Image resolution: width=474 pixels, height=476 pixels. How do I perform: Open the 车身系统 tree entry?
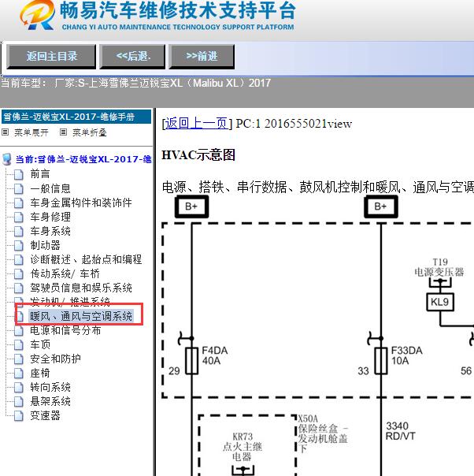point(50,231)
